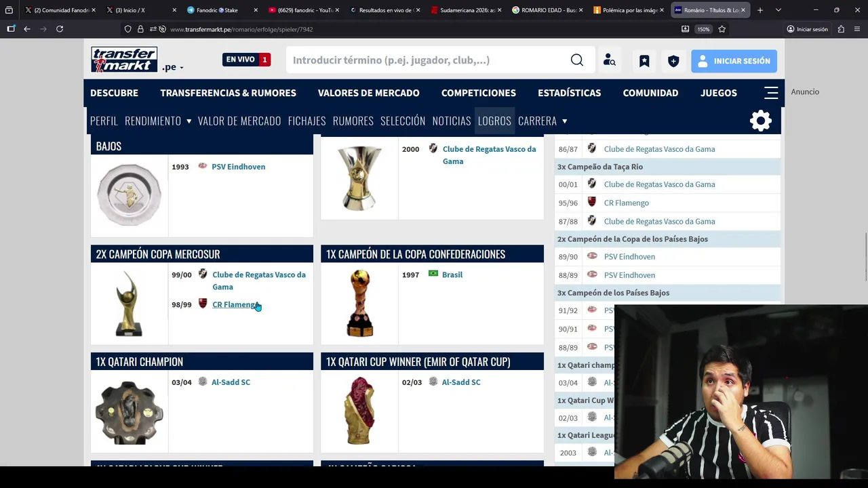Open sidebar Vasco da Gama 00/01 link
The height and width of the screenshot is (488, 868).
pos(659,184)
